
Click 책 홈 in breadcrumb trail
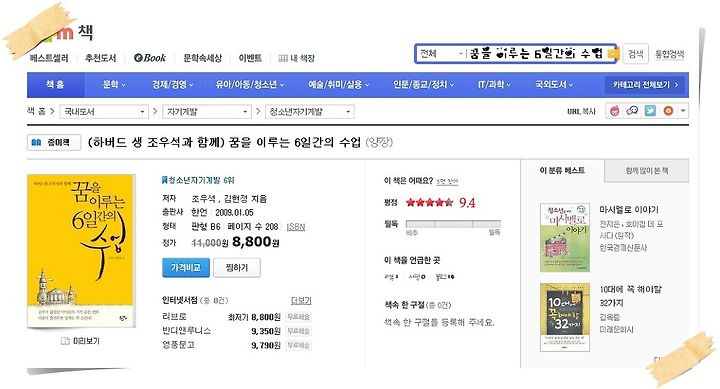(36, 111)
